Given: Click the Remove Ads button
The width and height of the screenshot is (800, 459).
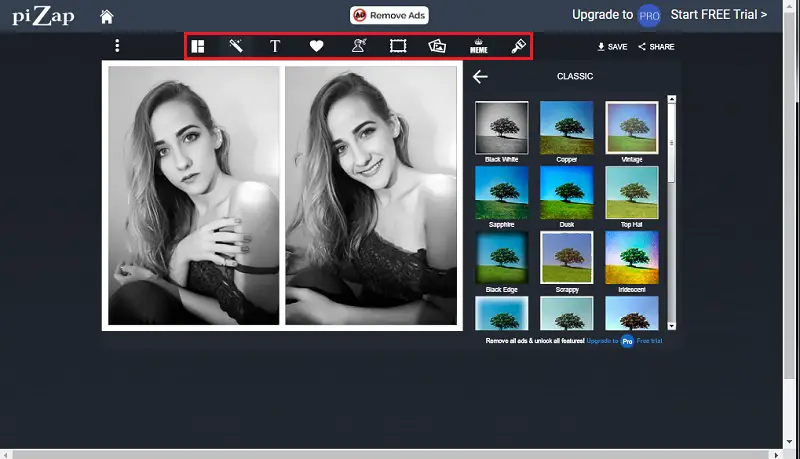Looking at the screenshot, I should (389, 15).
